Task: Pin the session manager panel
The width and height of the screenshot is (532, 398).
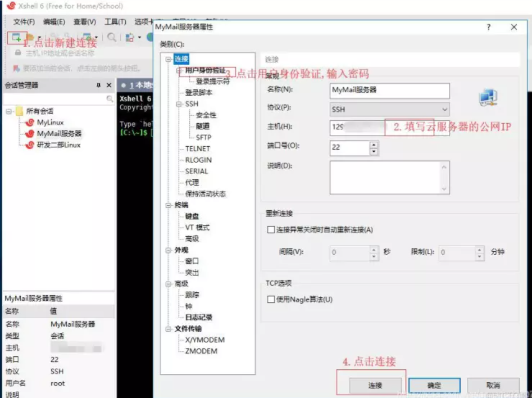Action: point(98,85)
